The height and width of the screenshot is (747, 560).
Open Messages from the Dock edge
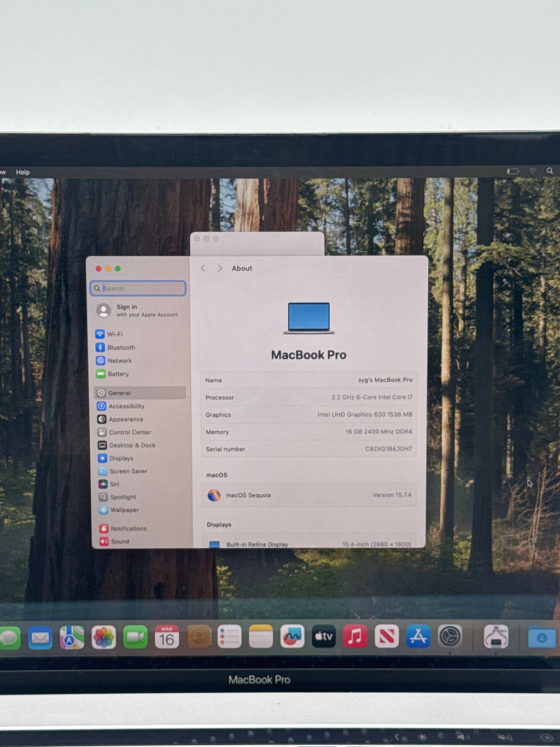9,638
